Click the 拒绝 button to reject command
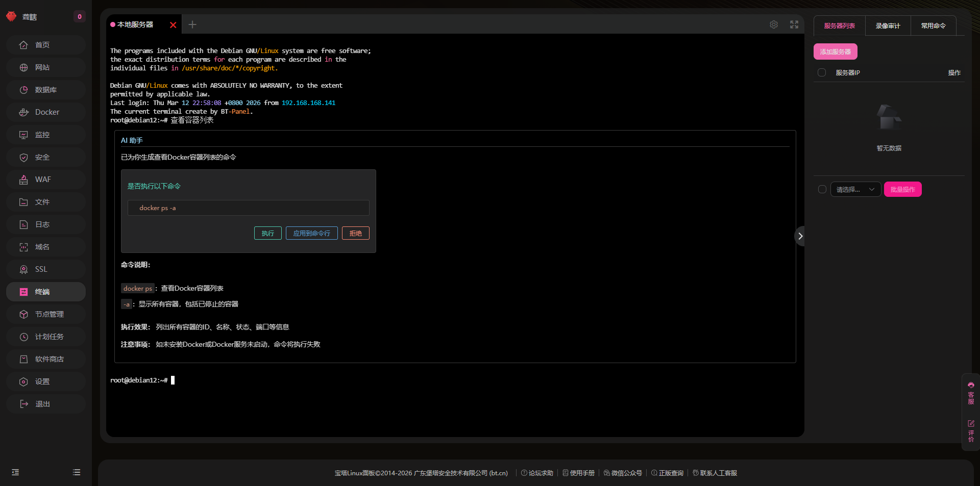 355,233
